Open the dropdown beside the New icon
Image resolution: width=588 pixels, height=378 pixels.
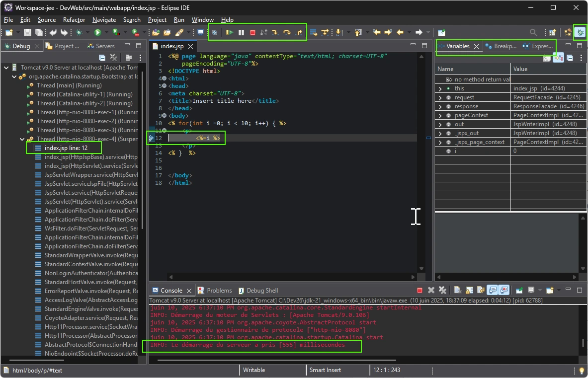coord(17,33)
